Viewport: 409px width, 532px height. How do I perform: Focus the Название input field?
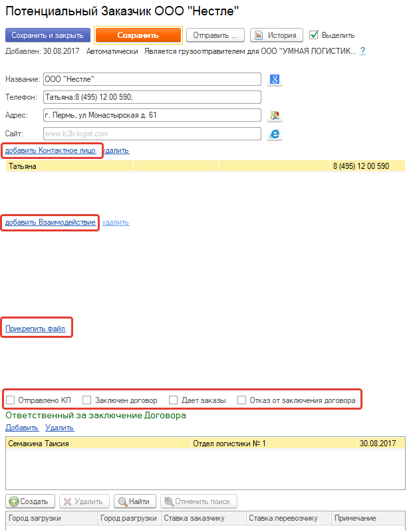click(x=152, y=79)
